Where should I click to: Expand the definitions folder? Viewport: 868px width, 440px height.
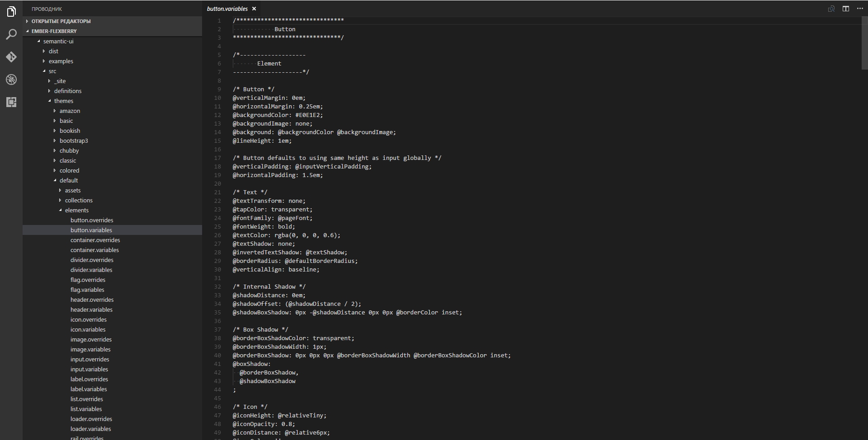(68, 91)
